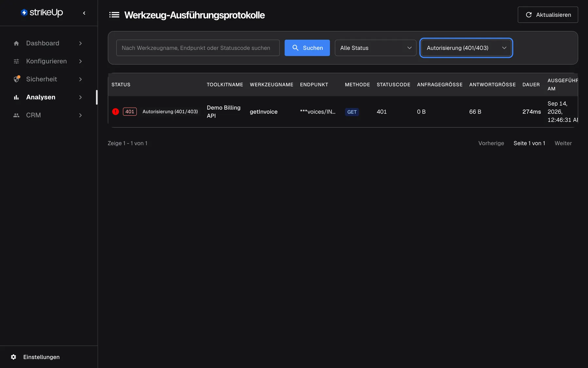Viewport: 588px width, 368px height.
Task: Focus the Werkzeugname search field
Action: pos(198,48)
